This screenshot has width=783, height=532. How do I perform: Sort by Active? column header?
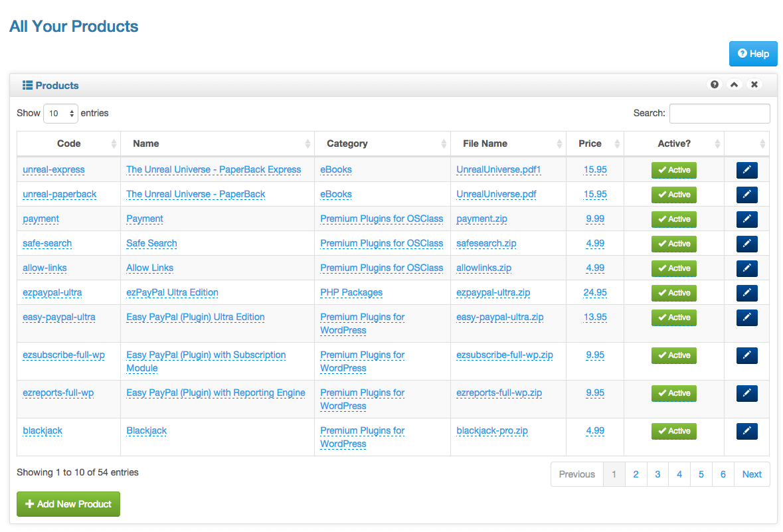click(x=673, y=144)
